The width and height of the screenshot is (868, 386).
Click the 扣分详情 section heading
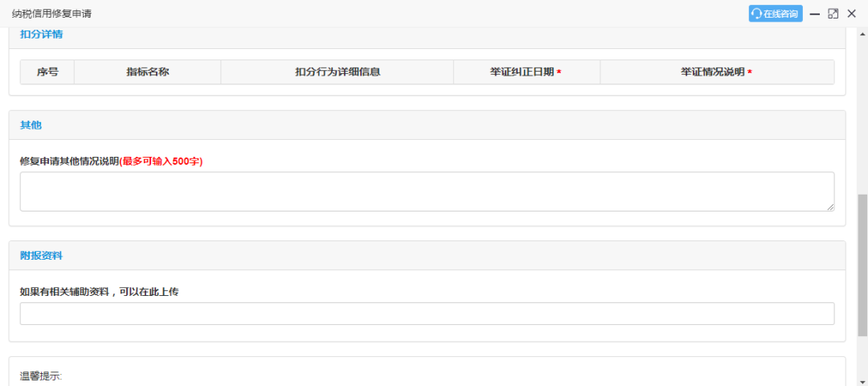click(42, 35)
